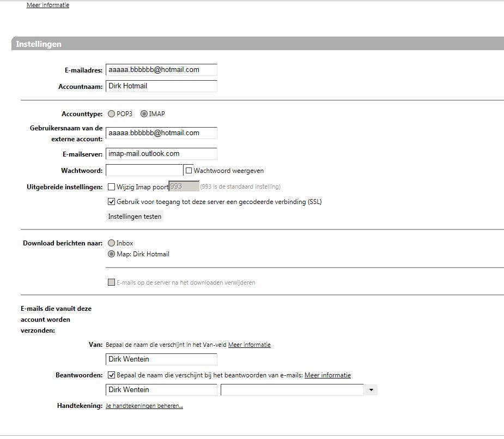The image size is (504, 439).
Task: Click the E-mailadres input field
Action: coord(161,70)
